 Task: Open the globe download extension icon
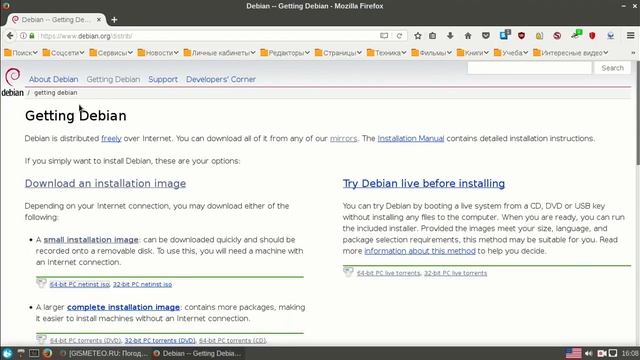(x=611, y=36)
